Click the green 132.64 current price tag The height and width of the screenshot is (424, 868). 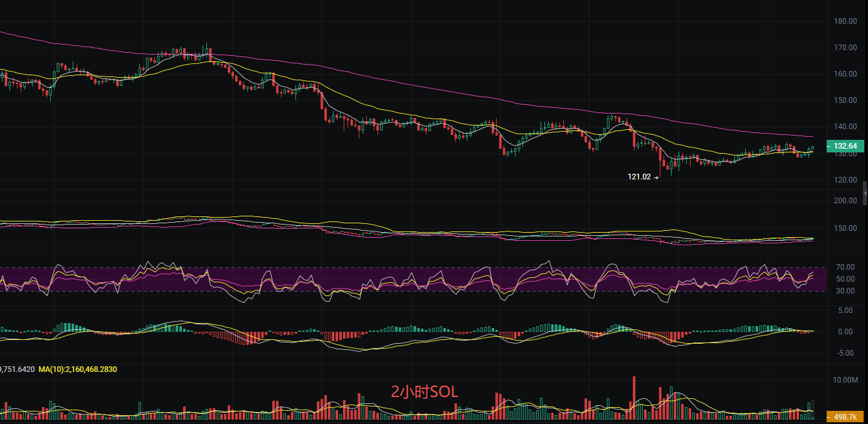846,147
